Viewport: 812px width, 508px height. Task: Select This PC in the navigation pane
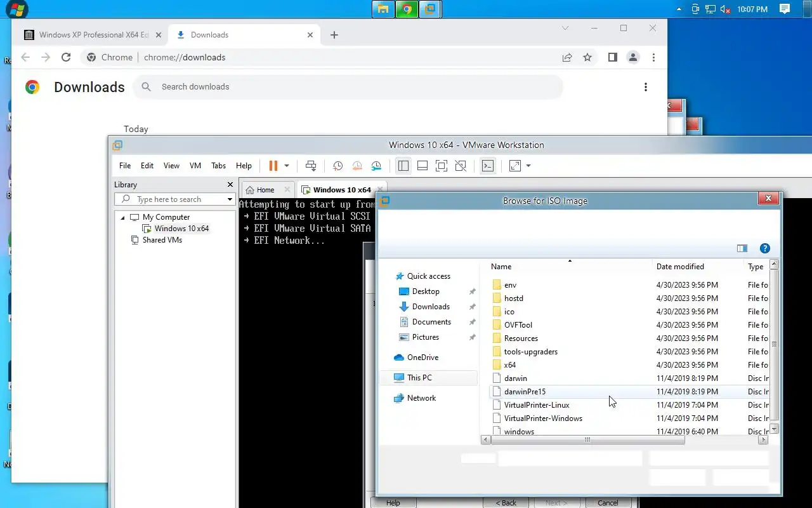[428, 378]
